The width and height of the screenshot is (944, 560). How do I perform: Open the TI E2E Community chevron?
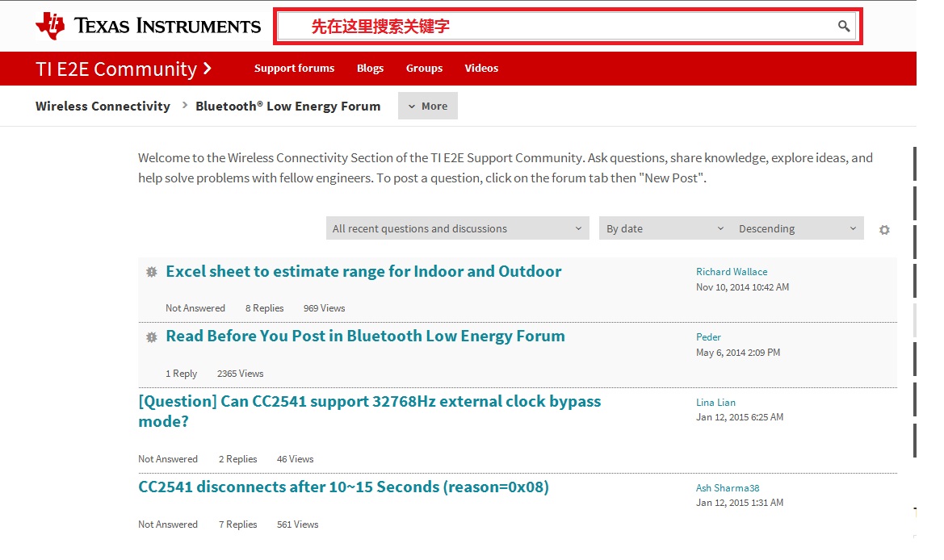pyautogui.click(x=207, y=69)
